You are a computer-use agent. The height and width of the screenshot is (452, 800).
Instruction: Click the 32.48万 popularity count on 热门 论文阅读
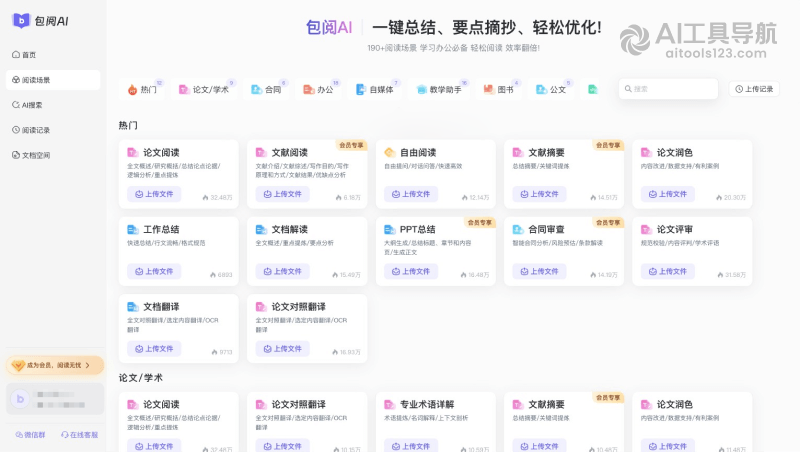click(218, 197)
